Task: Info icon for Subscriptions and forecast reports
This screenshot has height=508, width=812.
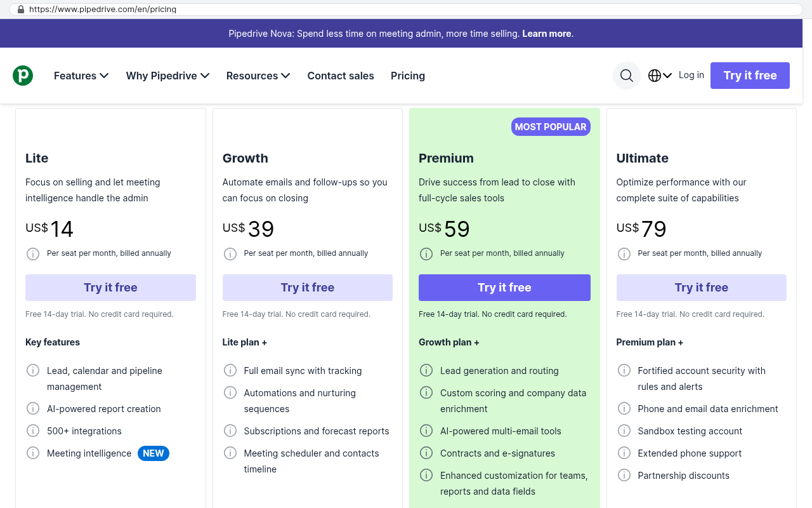Action: 230,431
